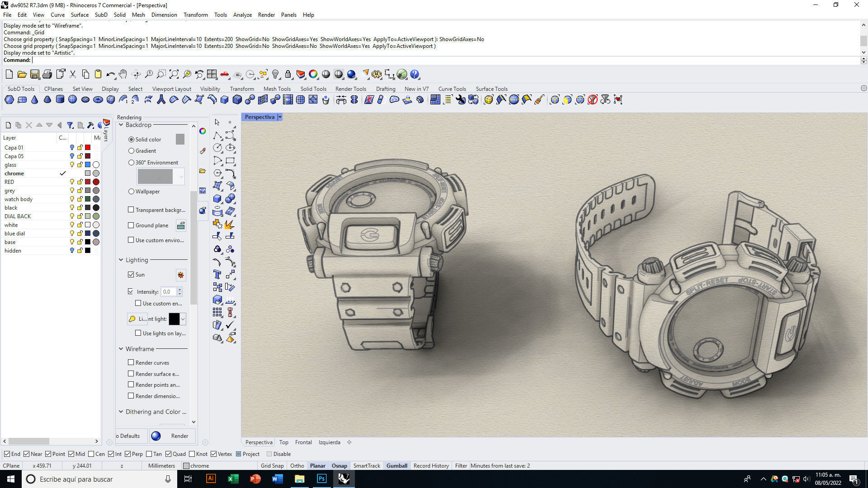This screenshot has height=488, width=868.
Task: Open the ambient light color dropdown
Action: tap(183, 319)
